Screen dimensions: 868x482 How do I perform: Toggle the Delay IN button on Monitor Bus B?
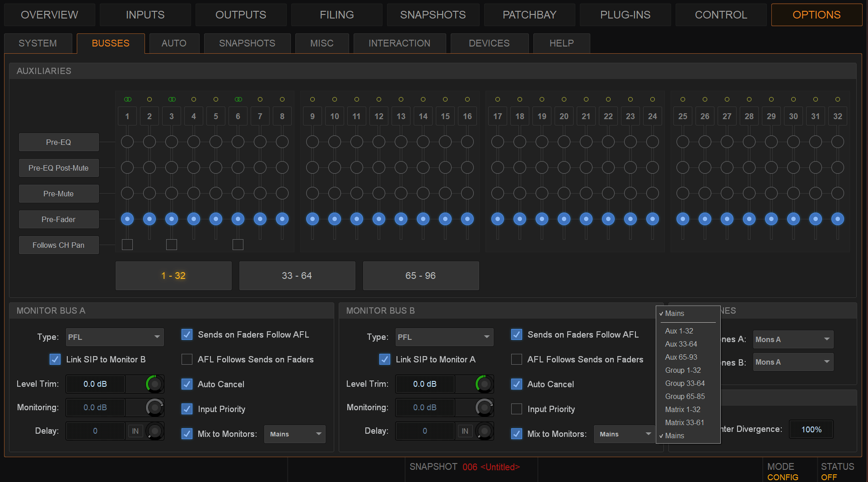point(465,431)
